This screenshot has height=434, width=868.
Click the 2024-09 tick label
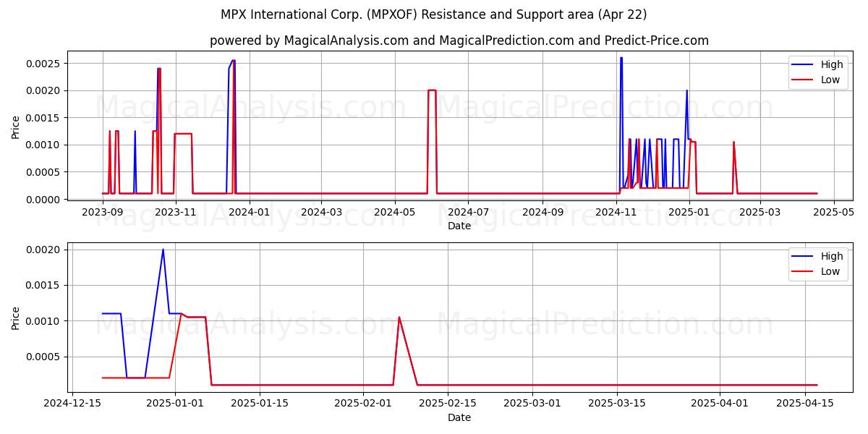[x=542, y=212]
